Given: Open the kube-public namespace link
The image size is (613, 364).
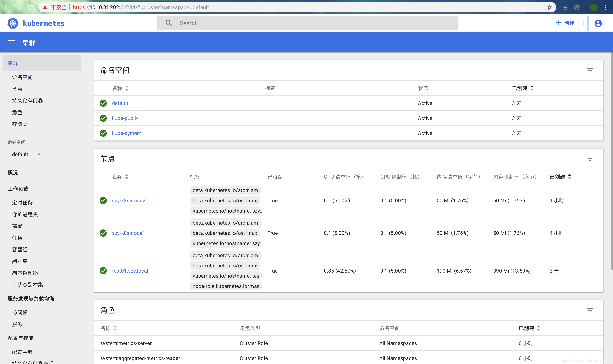Looking at the screenshot, I should 125,118.
